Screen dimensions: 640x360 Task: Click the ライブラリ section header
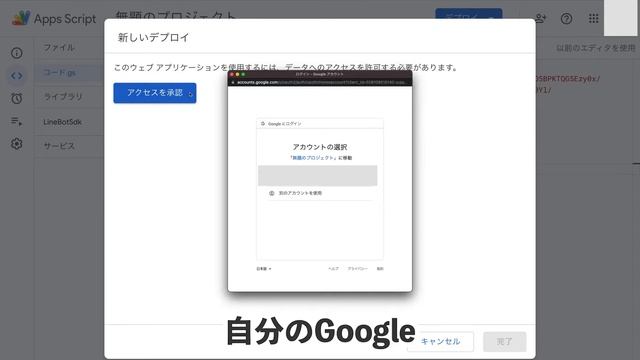pos(63,97)
